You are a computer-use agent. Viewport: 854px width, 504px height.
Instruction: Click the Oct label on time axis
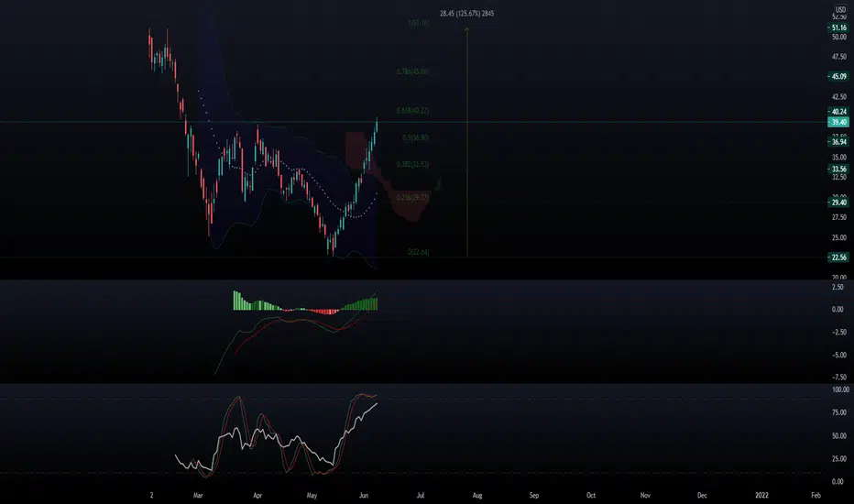tap(591, 495)
